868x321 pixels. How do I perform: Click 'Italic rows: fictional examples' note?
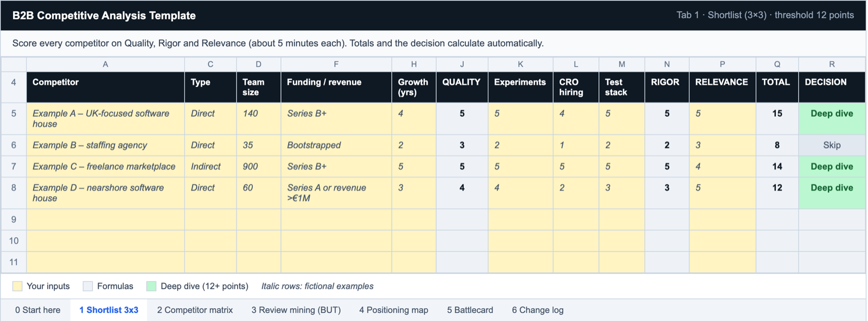click(317, 286)
